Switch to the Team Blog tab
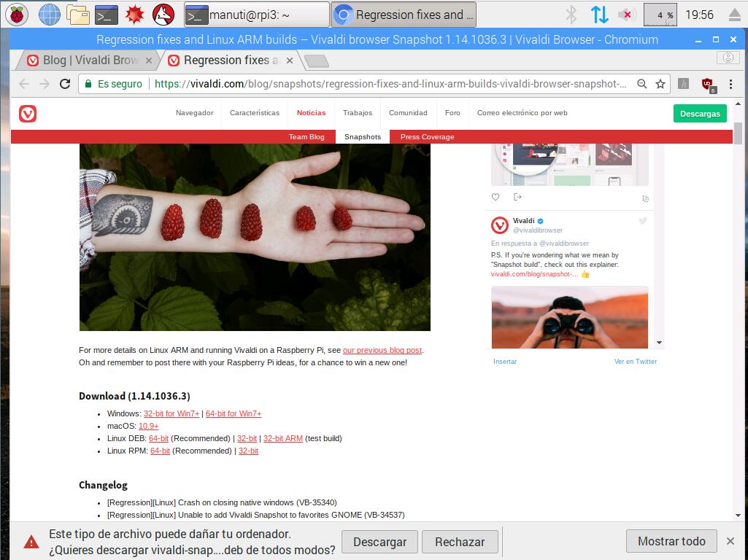Image resolution: width=748 pixels, height=560 pixels. pos(306,137)
